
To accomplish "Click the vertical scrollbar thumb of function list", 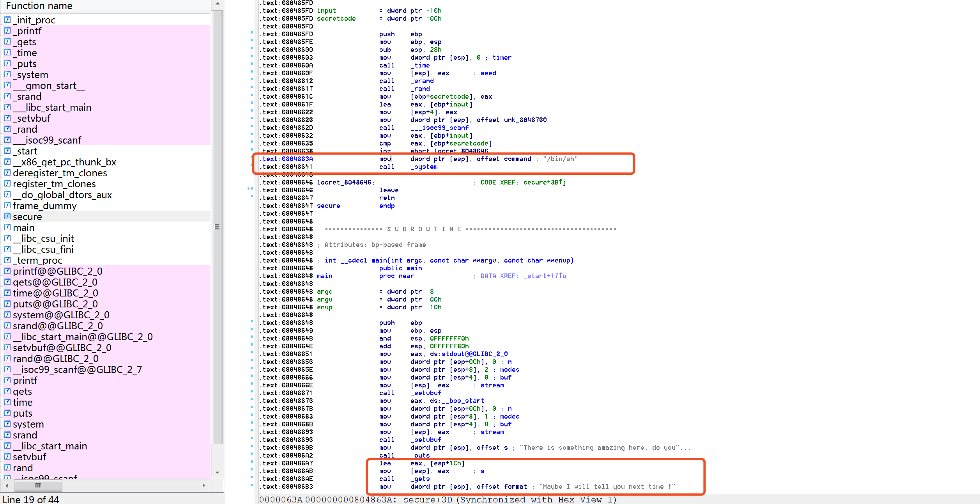I will click(x=217, y=227).
